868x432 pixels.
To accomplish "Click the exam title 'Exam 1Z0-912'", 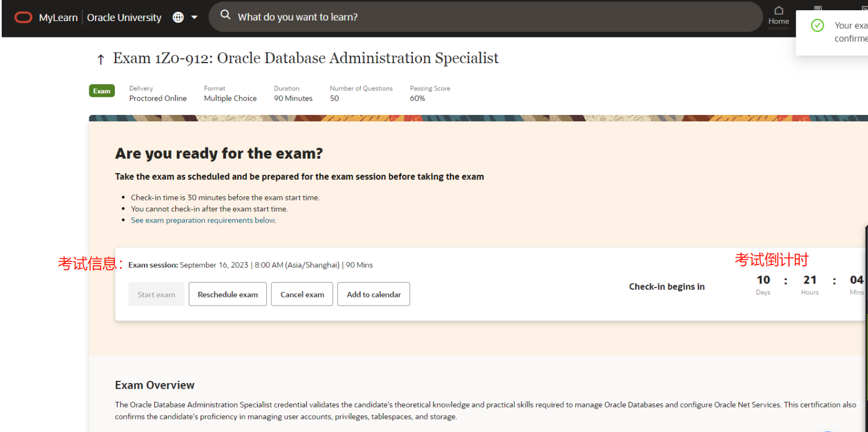I will [306, 58].
